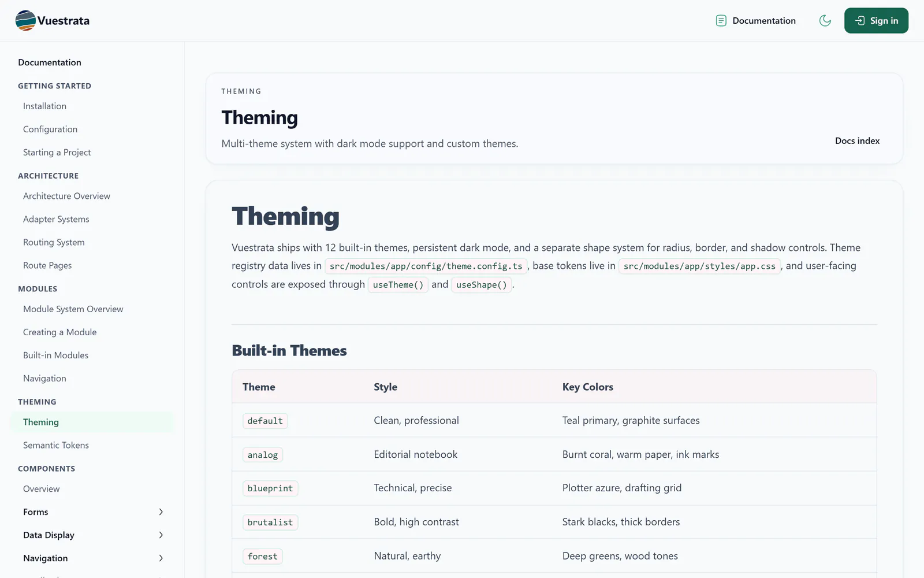Click the useShape() code snippet
Viewport: 924px width, 578px height.
click(482, 285)
